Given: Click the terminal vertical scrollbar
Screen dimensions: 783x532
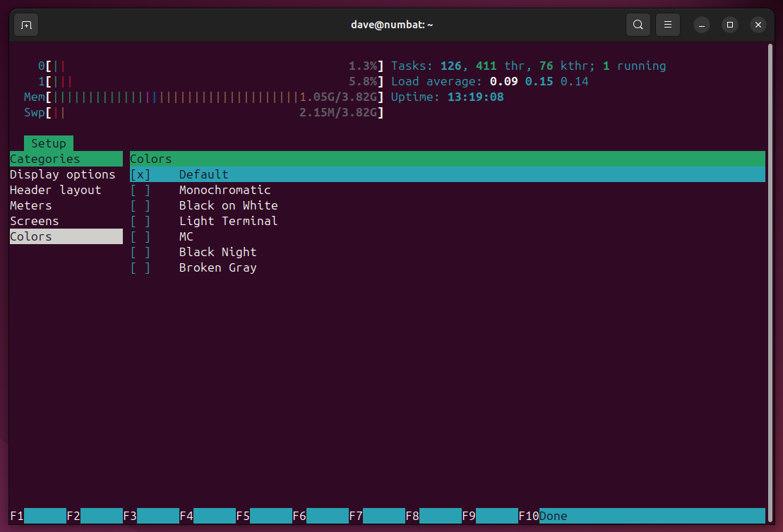Looking at the screenshot, I should [x=770, y=282].
